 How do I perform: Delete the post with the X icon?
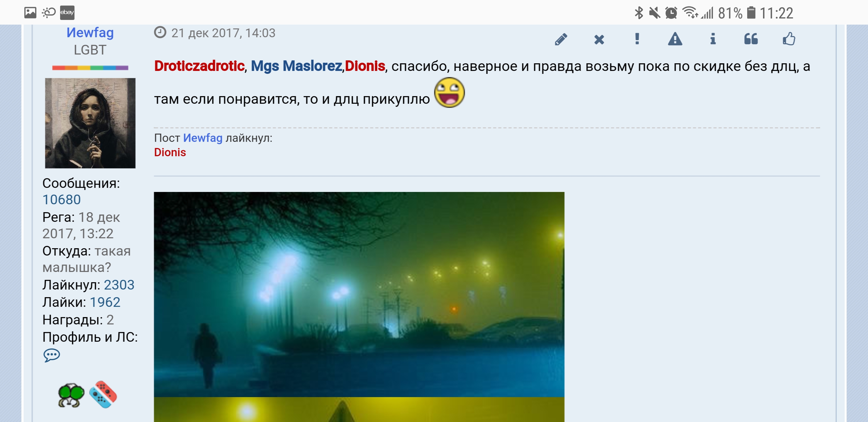[x=599, y=39]
